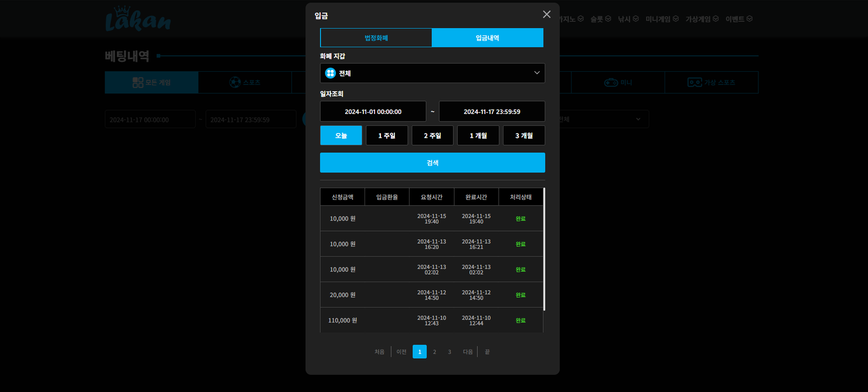868x392 pixels.
Task: Go to page 2 of deposit history
Action: pyautogui.click(x=435, y=352)
